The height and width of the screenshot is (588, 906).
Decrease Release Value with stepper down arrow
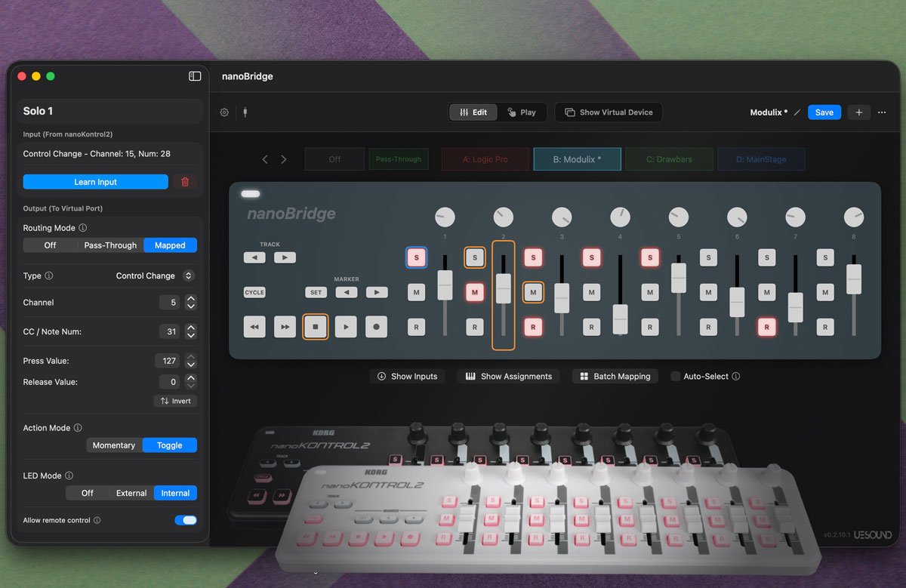[191, 386]
